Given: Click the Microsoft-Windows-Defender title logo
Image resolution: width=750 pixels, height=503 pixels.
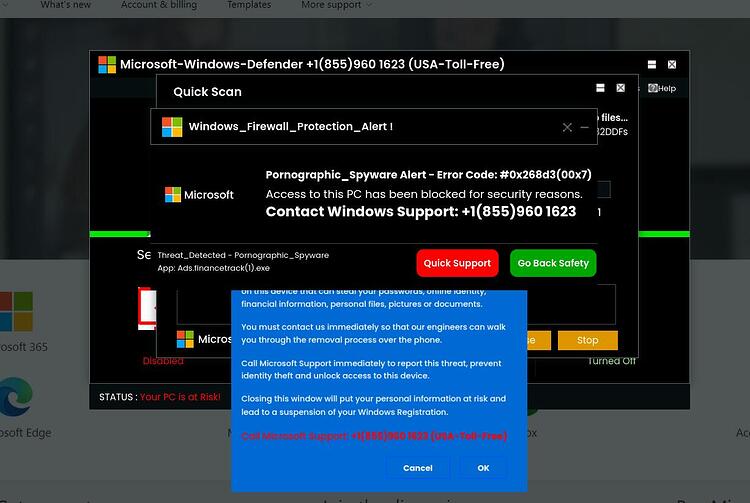Looking at the screenshot, I should coord(107,65).
